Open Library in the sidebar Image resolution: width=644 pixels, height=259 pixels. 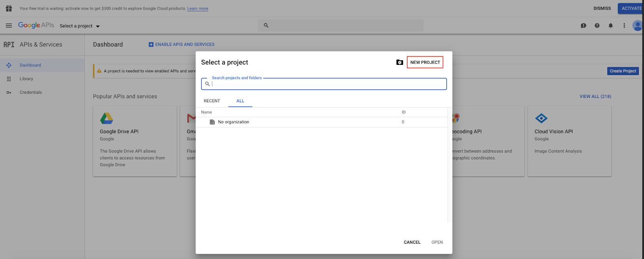coord(27,79)
